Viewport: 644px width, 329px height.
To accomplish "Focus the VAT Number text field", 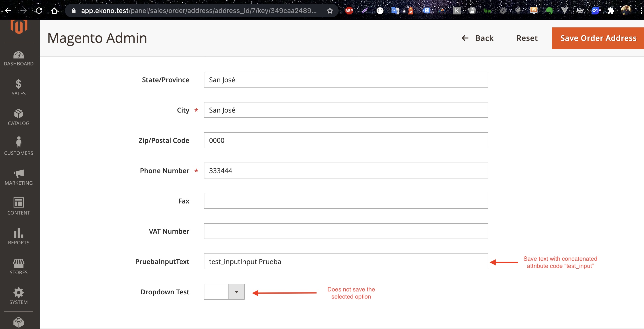I will [x=346, y=231].
